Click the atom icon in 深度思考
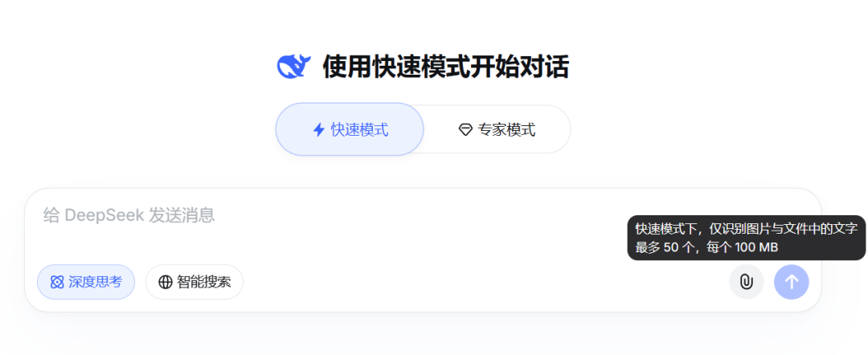This screenshot has width=868, height=355. [x=57, y=282]
